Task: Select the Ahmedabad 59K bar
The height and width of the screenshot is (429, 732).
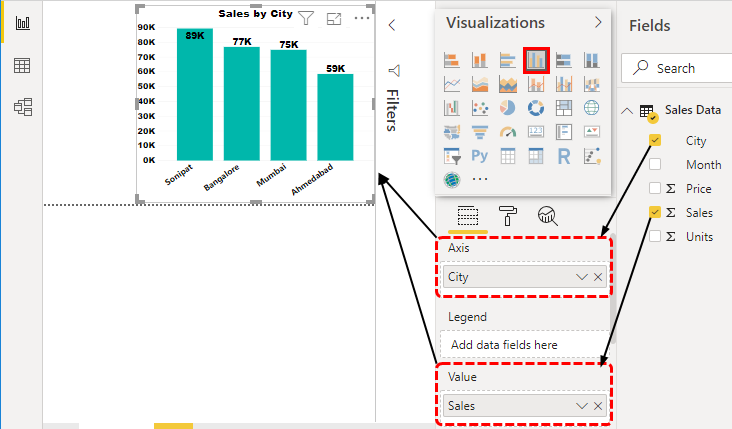Action: point(335,117)
